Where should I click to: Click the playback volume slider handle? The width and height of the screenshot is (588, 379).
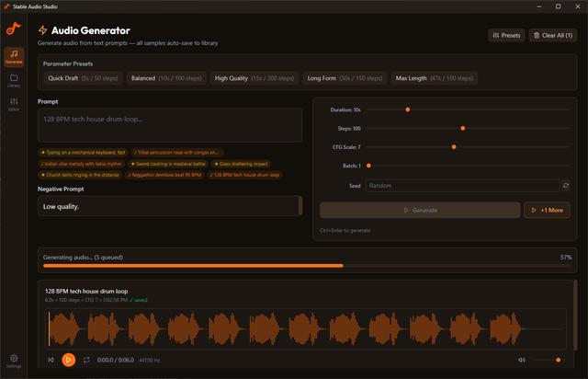[x=558, y=360]
